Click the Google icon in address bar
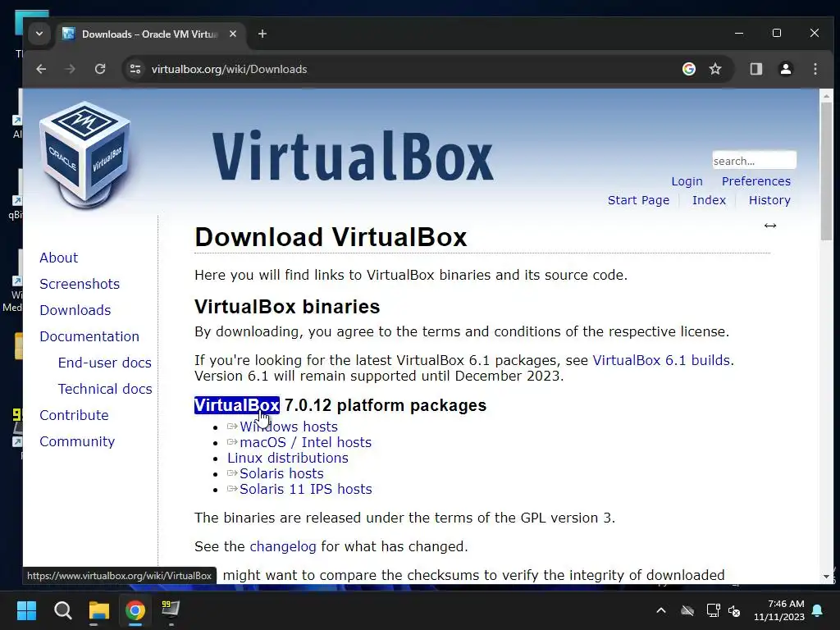The image size is (840, 630). (x=689, y=69)
